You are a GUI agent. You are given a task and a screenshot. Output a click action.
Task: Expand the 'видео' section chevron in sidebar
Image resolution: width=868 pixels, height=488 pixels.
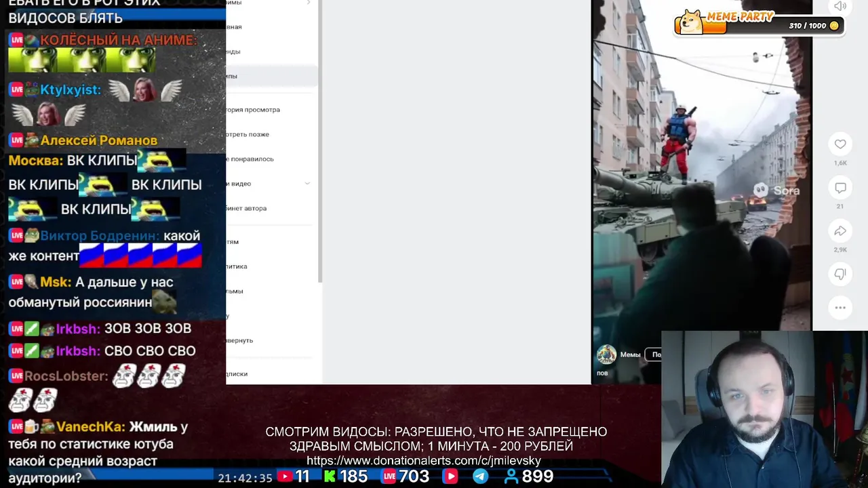click(307, 184)
